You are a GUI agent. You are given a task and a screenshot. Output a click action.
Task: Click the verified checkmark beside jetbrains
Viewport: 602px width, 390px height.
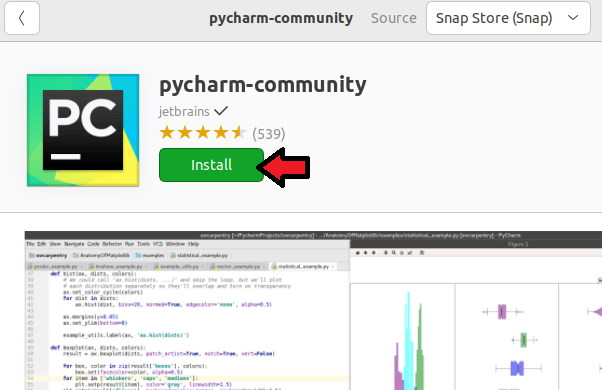tap(221, 111)
